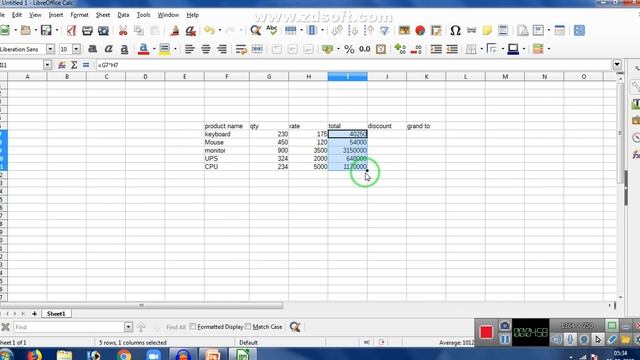This screenshot has height=360, width=640.
Task: Run the spelling check icon
Action: 271,30
